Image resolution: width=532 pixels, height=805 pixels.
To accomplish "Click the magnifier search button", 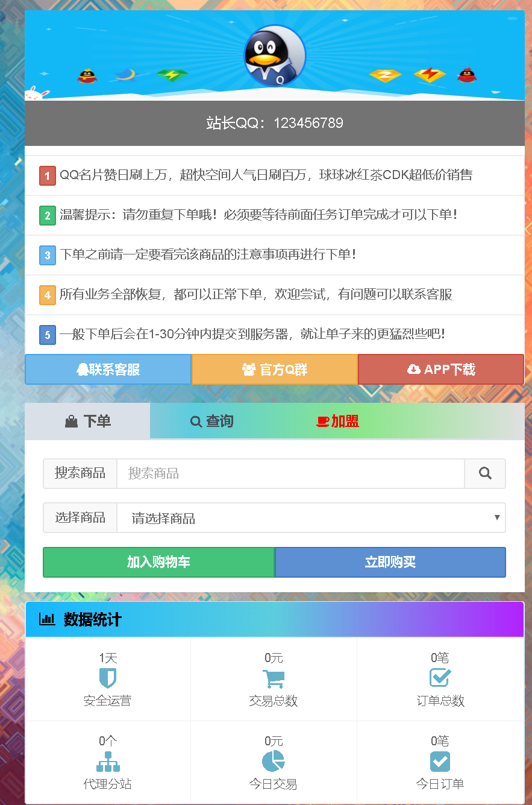I will [485, 473].
